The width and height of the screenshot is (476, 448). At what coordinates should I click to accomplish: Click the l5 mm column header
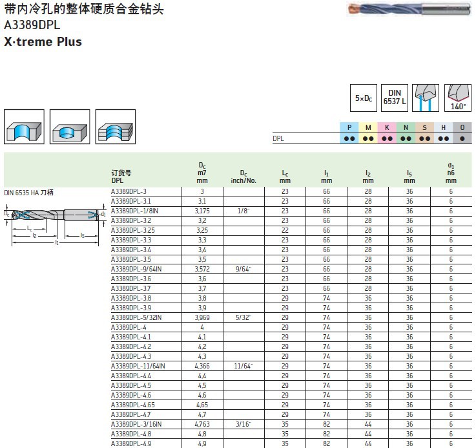point(409,177)
